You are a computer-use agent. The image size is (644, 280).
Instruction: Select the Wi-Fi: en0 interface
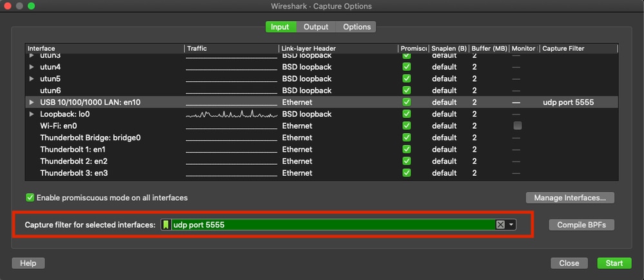pyautogui.click(x=58, y=126)
